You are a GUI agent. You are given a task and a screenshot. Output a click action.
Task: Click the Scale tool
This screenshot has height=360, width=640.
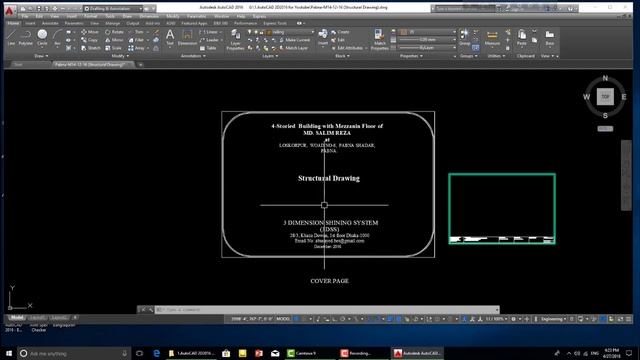tap(113, 48)
